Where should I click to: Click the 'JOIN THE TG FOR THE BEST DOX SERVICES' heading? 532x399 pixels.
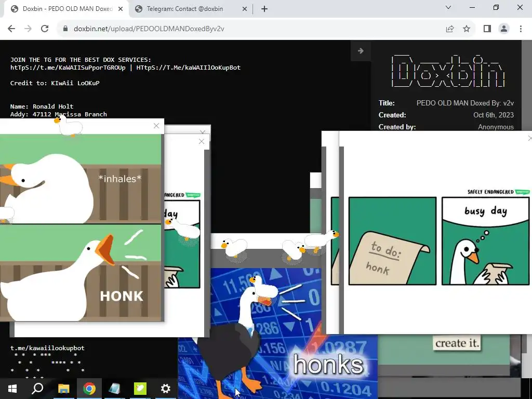[81, 60]
